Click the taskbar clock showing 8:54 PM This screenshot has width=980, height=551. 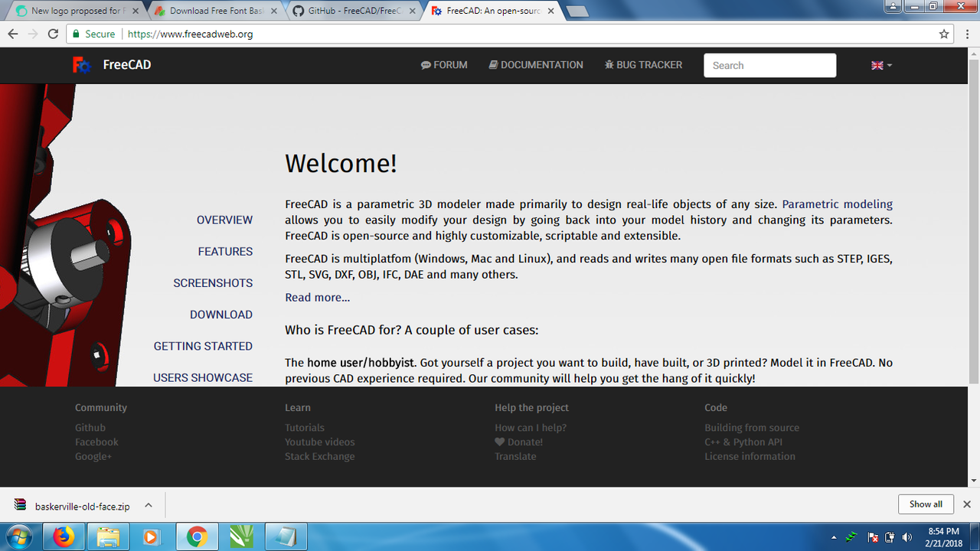point(943,536)
